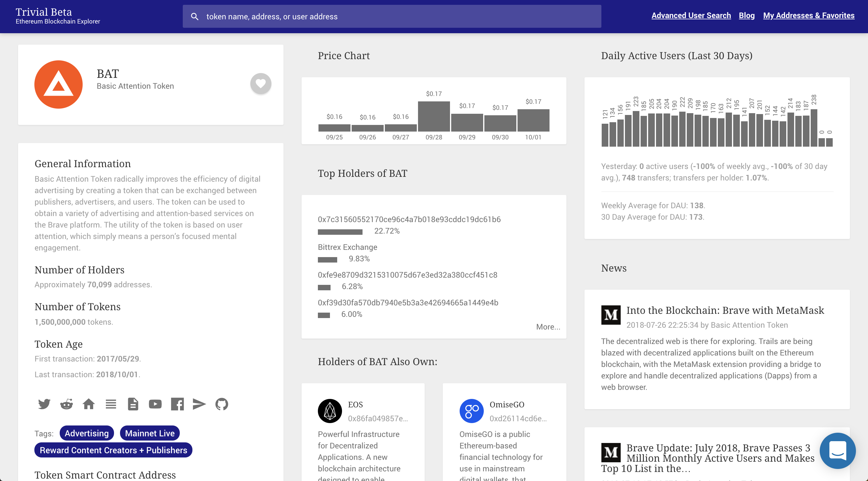Image resolution: width=868 pixels, height=481 pixels.
Task: Click the 6.28% holder share bar
Action: point(324,287)
